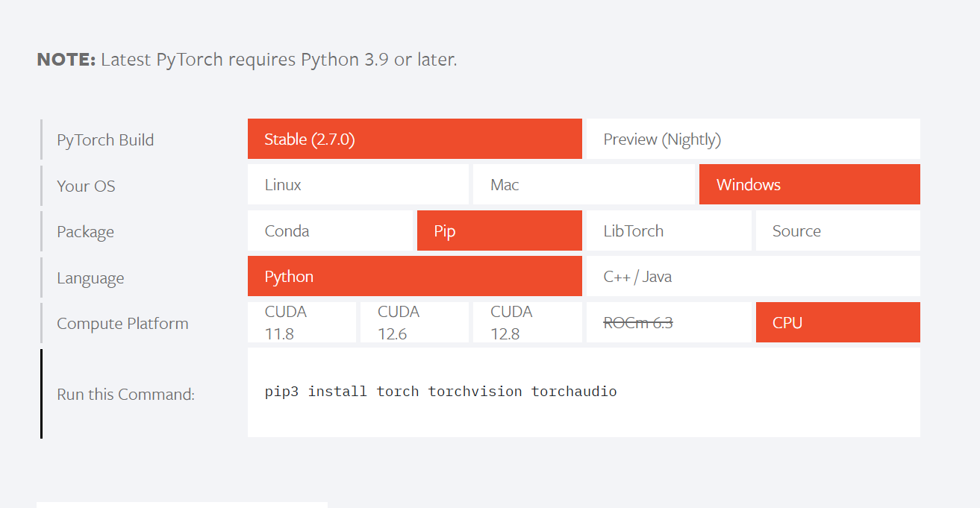
Task: Choose the Preview (Nightly) build
Action: (x=753, y=139)
